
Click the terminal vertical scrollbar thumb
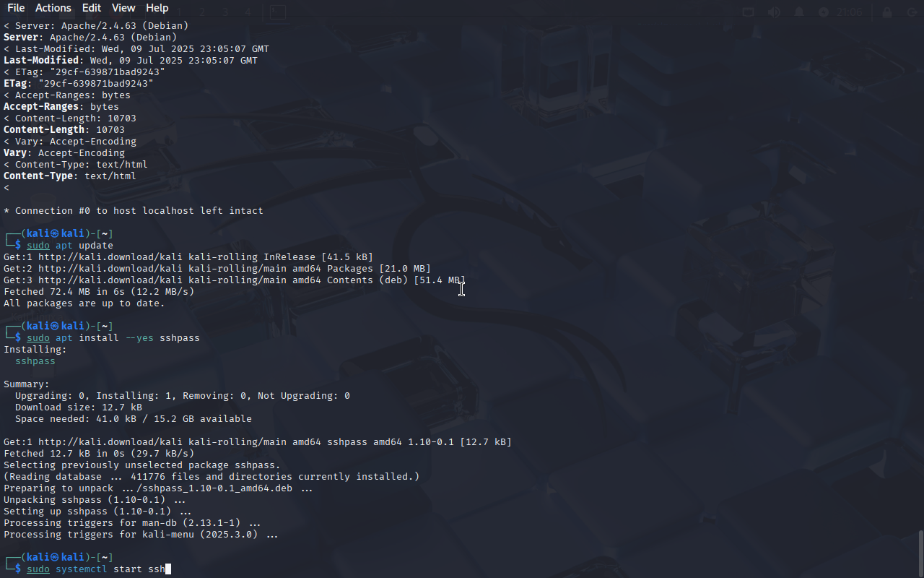tap(920, 553)
